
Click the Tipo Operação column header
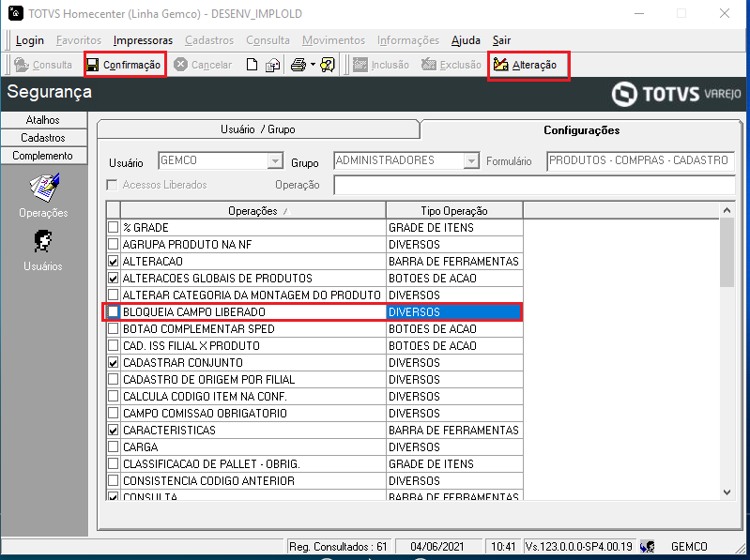(454, 211)
